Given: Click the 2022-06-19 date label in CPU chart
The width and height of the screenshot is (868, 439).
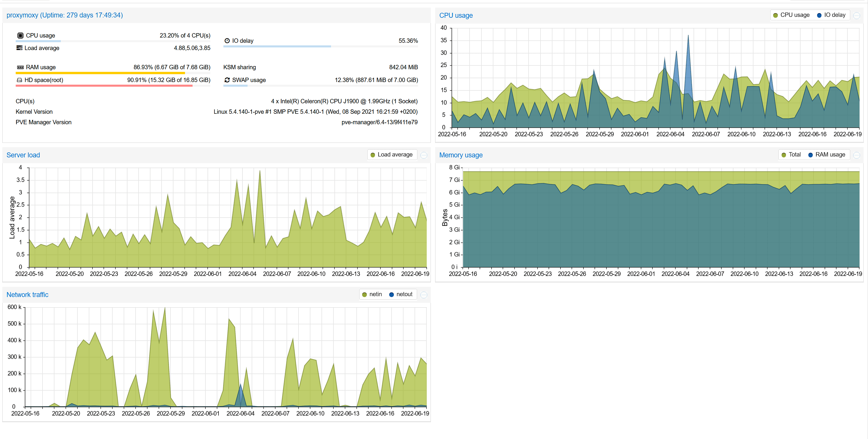Looking at the screenshot, I should pyautogui.click(x=847, y=134).
